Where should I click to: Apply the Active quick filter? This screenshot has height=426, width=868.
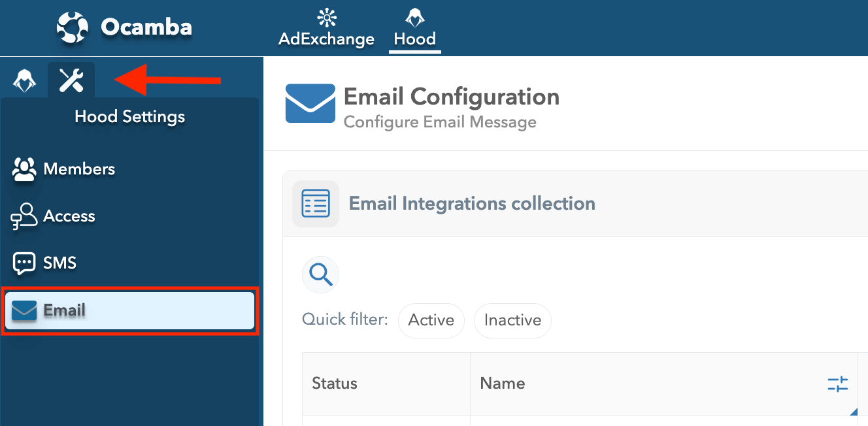431,320
